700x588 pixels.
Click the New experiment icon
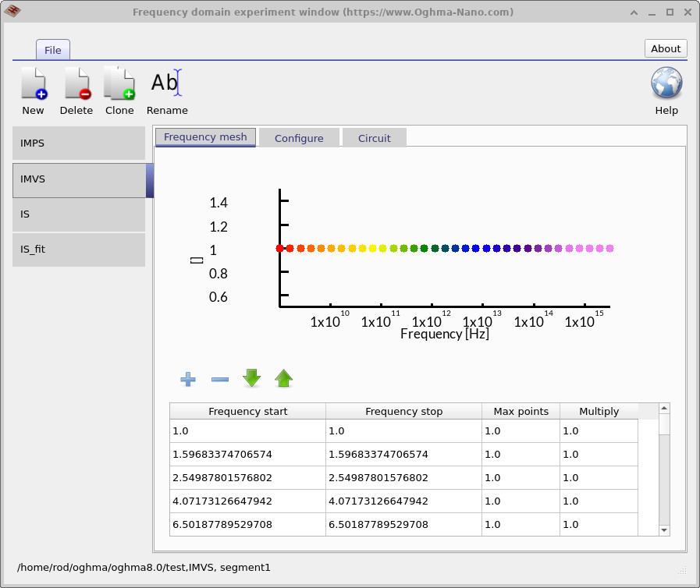34,83
